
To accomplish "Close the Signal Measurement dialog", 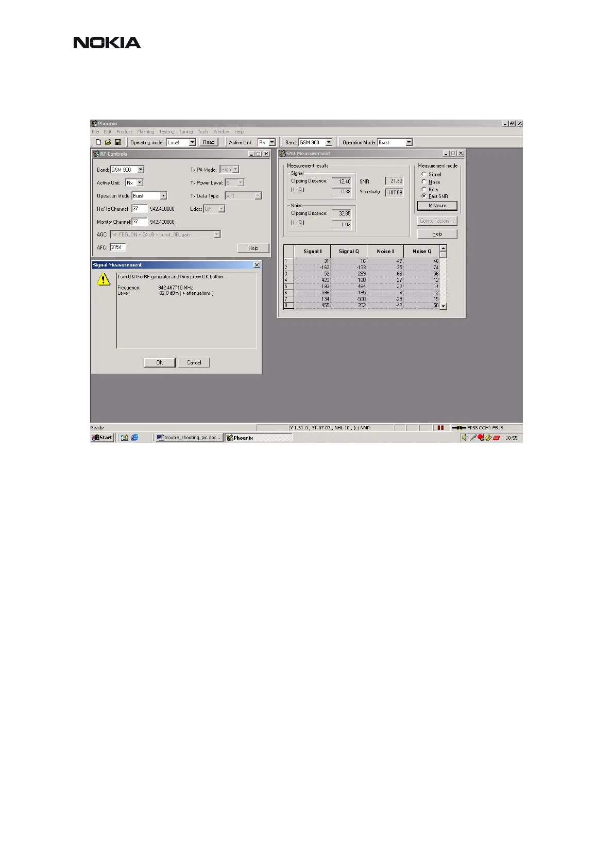I will click(x=257, y=265).
